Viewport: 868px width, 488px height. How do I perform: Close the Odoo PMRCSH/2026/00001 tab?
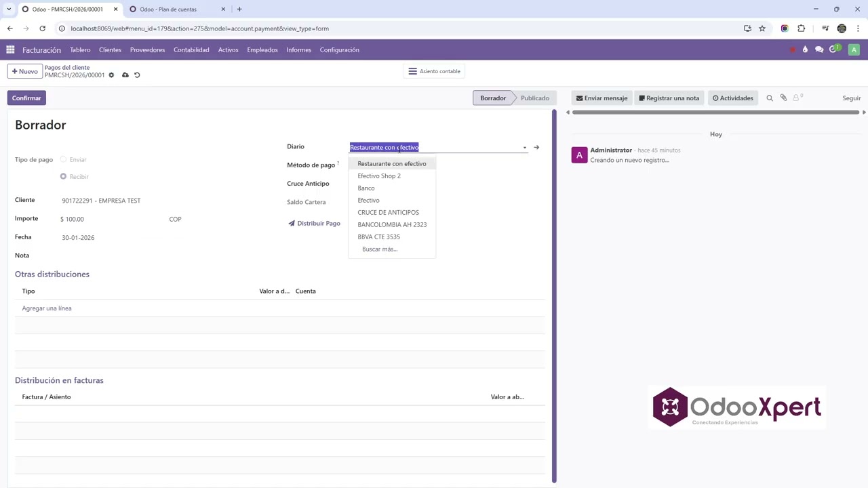pos(115,9)
